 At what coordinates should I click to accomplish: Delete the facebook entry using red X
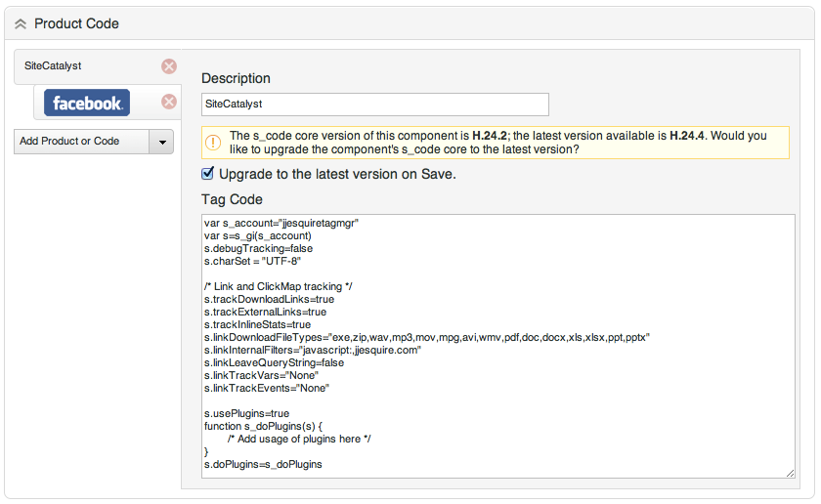[169, 102]
